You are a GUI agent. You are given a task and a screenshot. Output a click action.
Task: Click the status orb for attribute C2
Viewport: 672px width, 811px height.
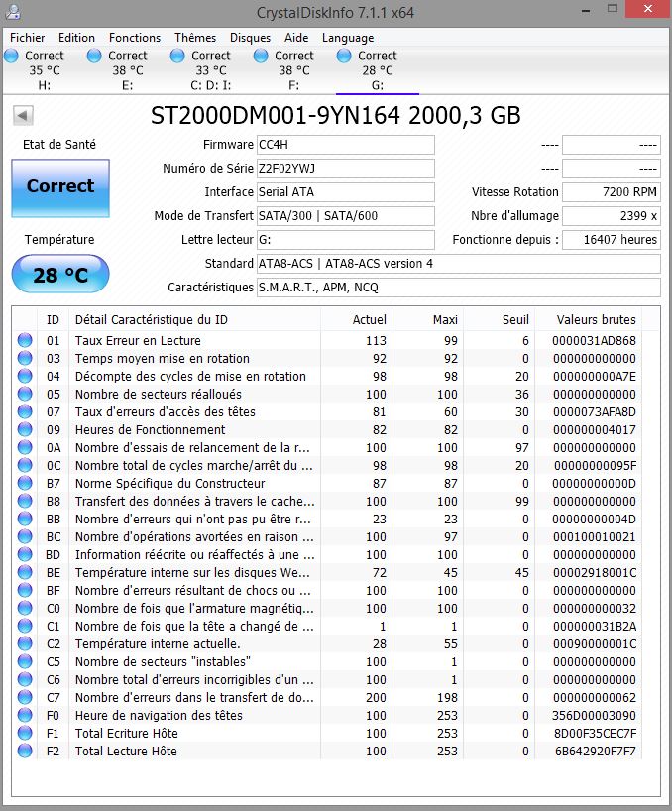25,643
